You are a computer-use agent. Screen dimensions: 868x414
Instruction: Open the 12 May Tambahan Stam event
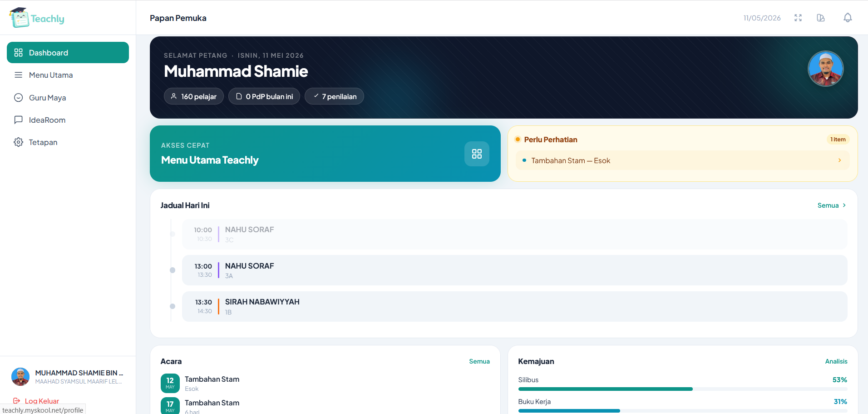tap(325, 384)
